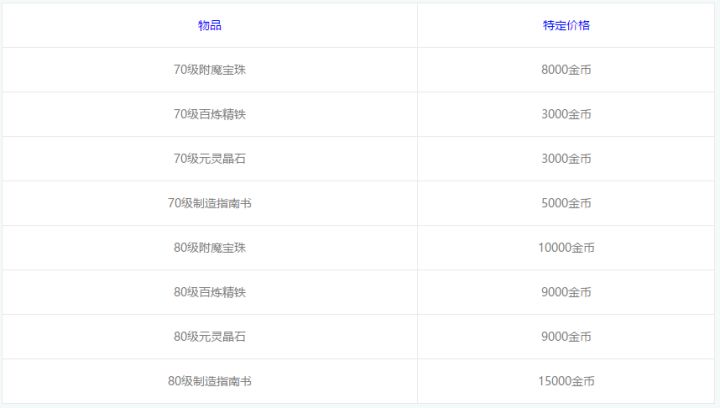Screen dimensions: 720x408
Task: Select the 70级元灵晶石 item cell
Action: pos(210,159)
